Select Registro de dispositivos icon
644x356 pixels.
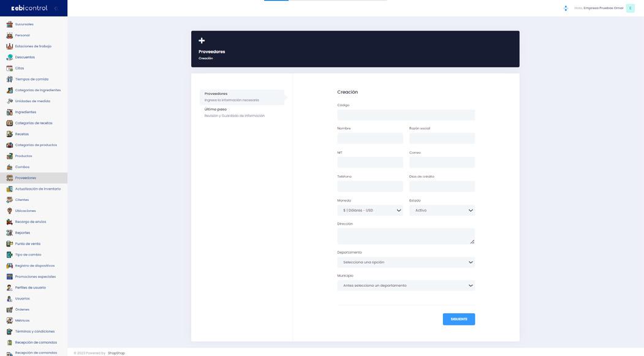tap(9, 266)
